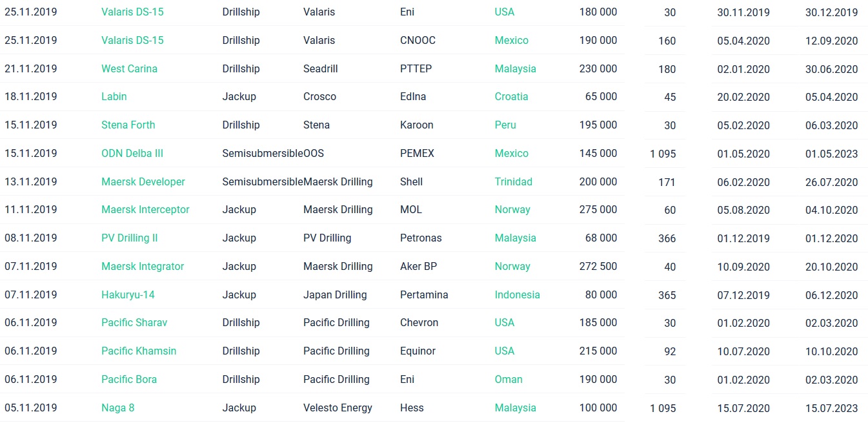Open the Maersk Developer rig page
Viewport: 868px width, 423px height.
(143, 181)
